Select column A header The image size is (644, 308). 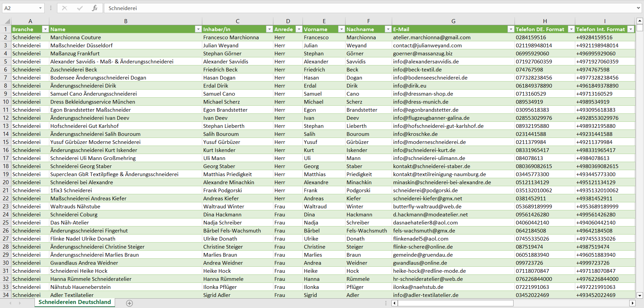click(30, 21)
